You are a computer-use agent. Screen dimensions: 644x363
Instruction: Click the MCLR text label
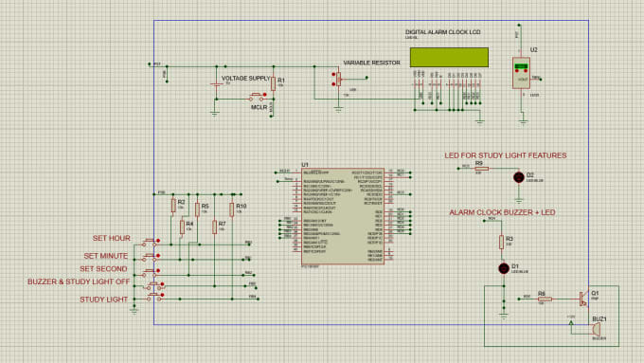[259, 107]
